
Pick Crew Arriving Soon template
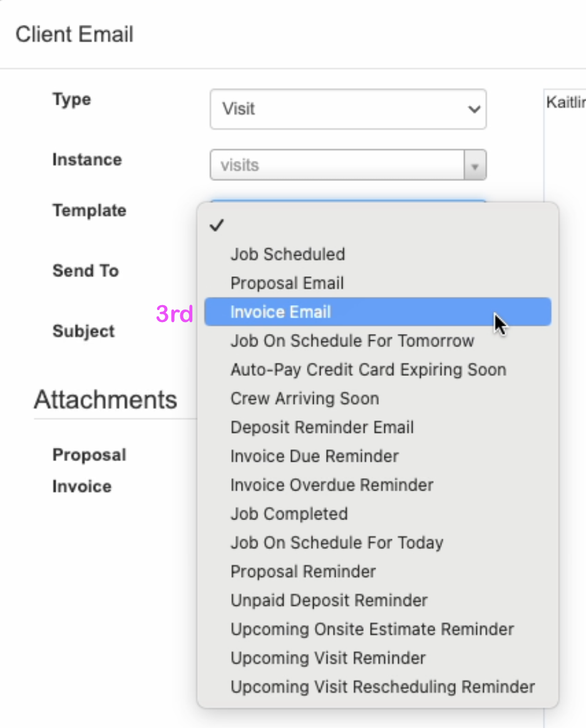[x=304, y=398]
